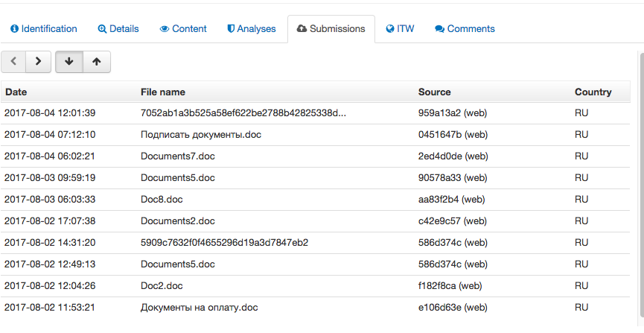Open the Identification tab
Image resolution: width=644 pixels, height=333 pixels.
click(x=43, y=29)
